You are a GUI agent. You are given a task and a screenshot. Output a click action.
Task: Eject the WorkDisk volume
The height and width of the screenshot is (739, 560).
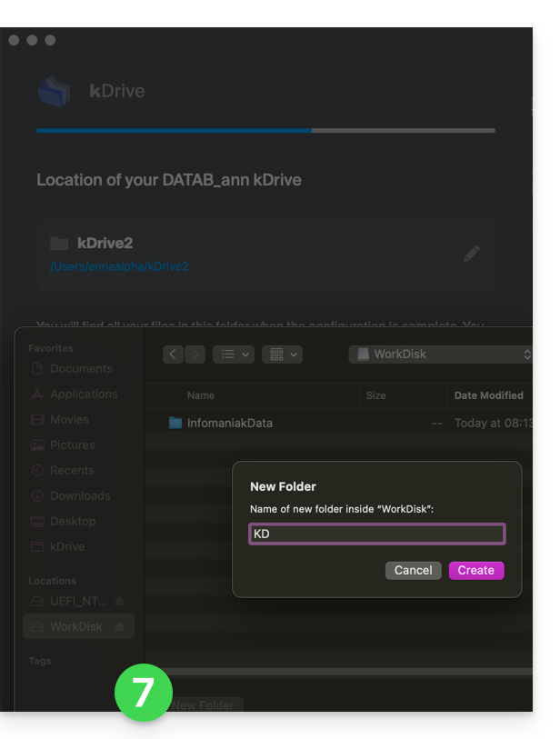coord(119,627)
